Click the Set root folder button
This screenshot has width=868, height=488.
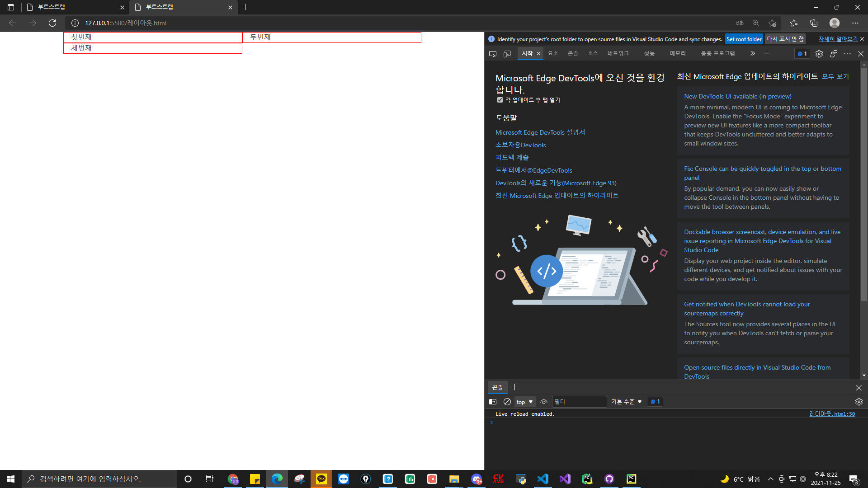(x=744, y=39)
